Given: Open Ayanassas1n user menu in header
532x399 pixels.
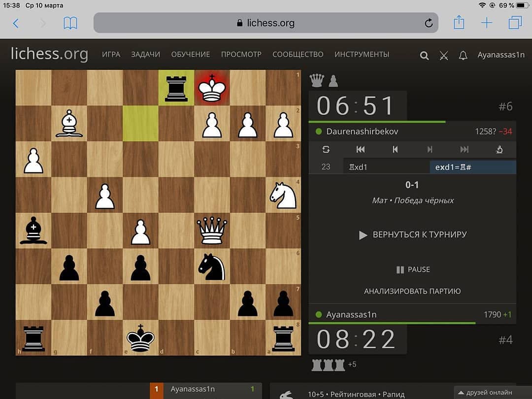Looking at the screenshot, I should coord(500,55).
